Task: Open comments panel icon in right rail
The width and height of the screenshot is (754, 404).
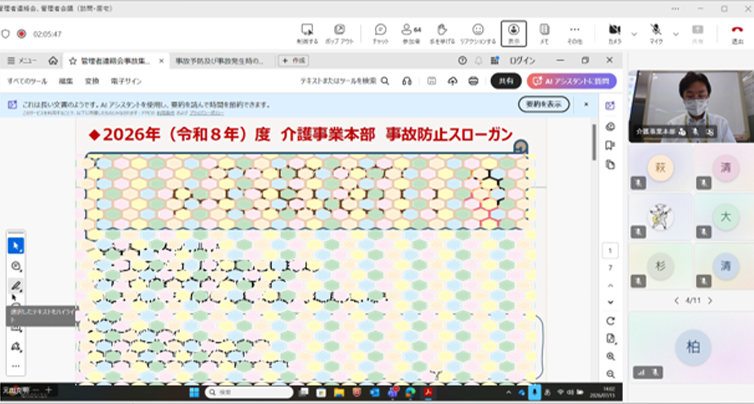Action: 610,126
